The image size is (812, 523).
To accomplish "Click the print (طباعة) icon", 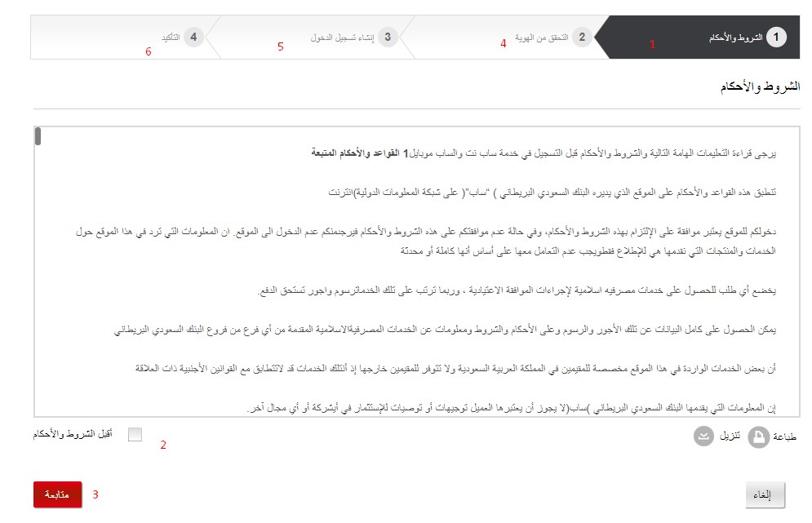I will pos(759,437).
